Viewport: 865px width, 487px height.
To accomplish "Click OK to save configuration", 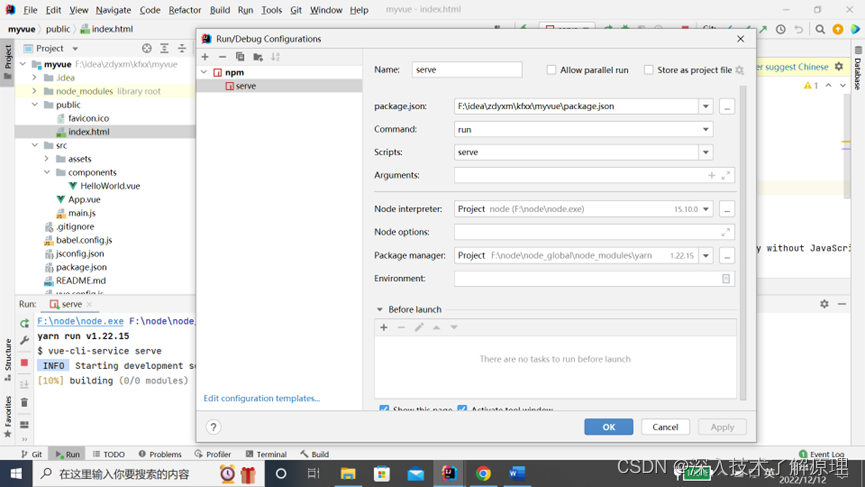I will 608,427.
